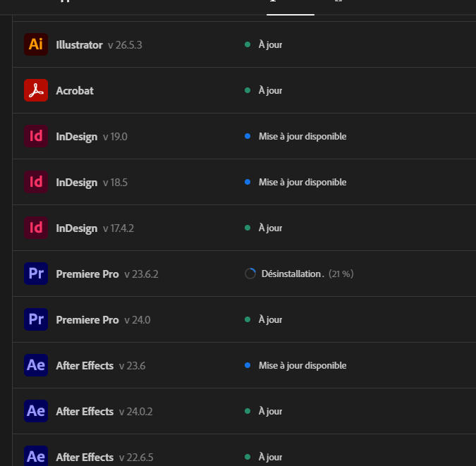Click "Mise à jour disponible" for After Effects v 23.6

pyautogui.click(x=302, y=365)
